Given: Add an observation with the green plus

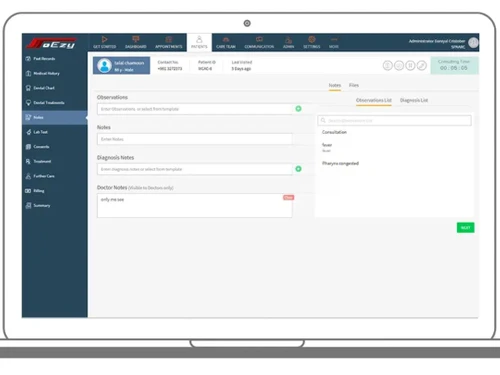Looking at the screenshot, I should point(298,109).
